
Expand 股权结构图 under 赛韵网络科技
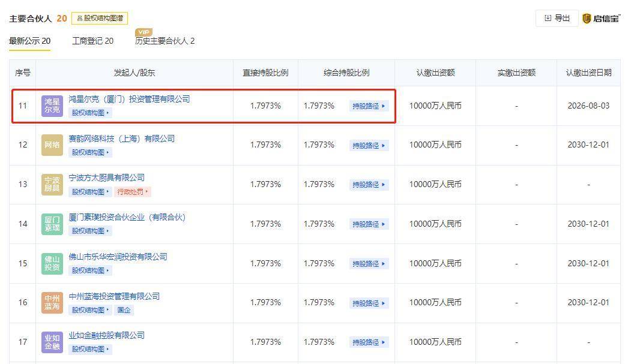click(x=90, y=153)
